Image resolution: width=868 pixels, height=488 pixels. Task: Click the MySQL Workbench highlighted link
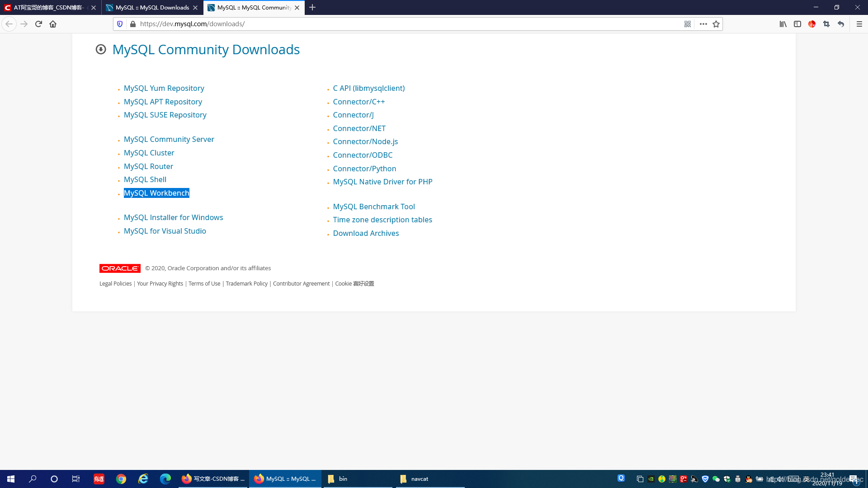(156, 192)
